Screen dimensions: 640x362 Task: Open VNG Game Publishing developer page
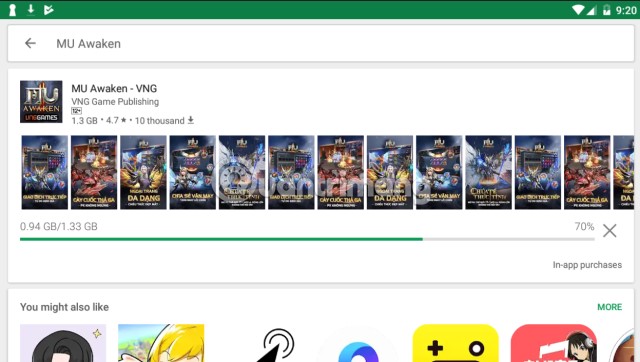click(115, 102)
